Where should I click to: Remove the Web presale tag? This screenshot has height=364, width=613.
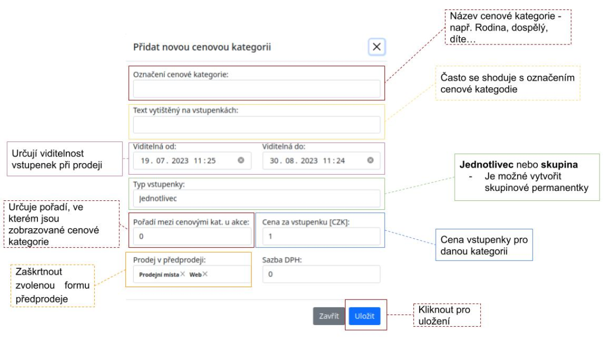click(x=205, y=274)
